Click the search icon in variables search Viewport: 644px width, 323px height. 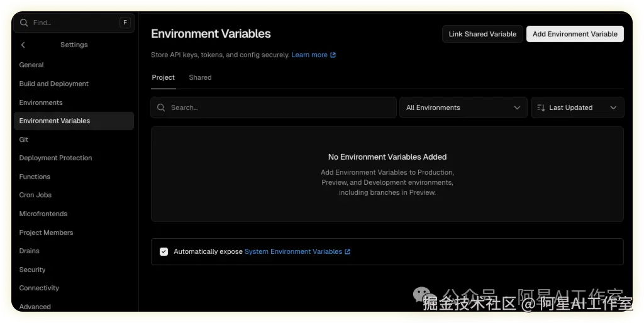click(x=161, y=107)
